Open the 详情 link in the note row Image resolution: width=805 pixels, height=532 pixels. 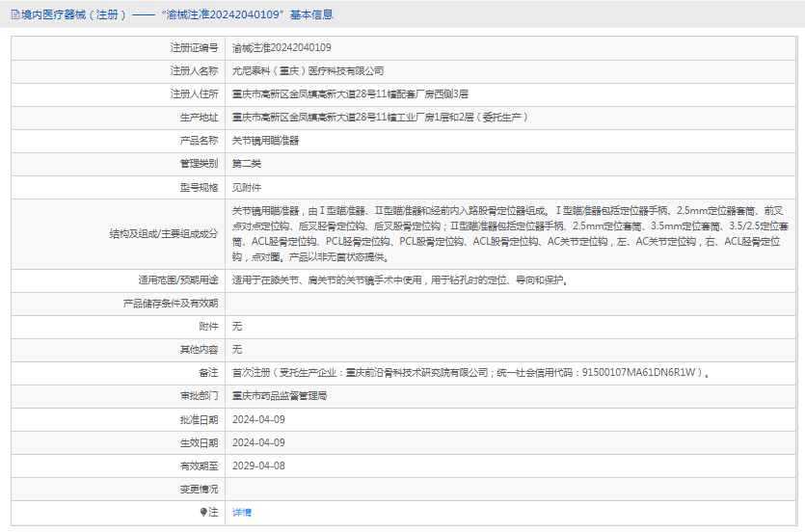click(242, 513)
